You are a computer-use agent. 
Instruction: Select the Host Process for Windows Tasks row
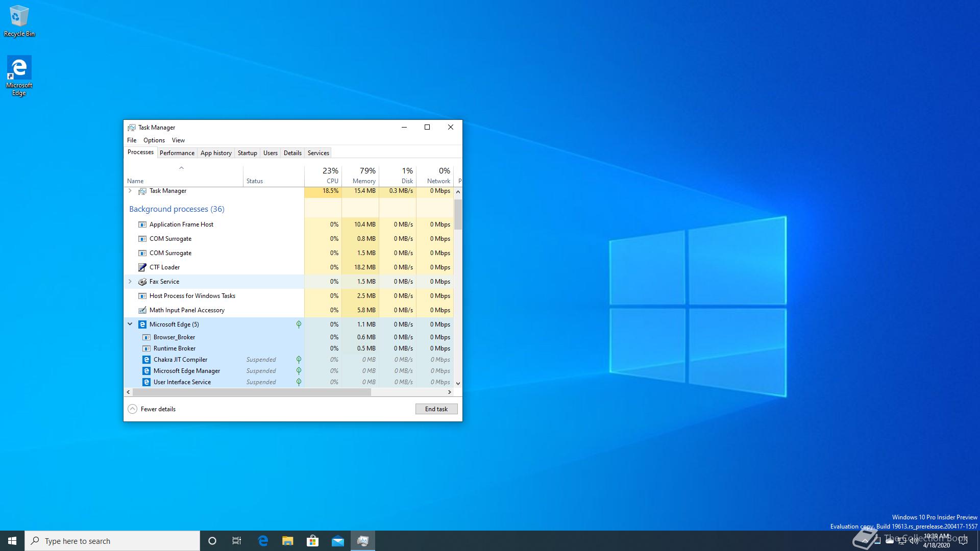click(289, 296)
